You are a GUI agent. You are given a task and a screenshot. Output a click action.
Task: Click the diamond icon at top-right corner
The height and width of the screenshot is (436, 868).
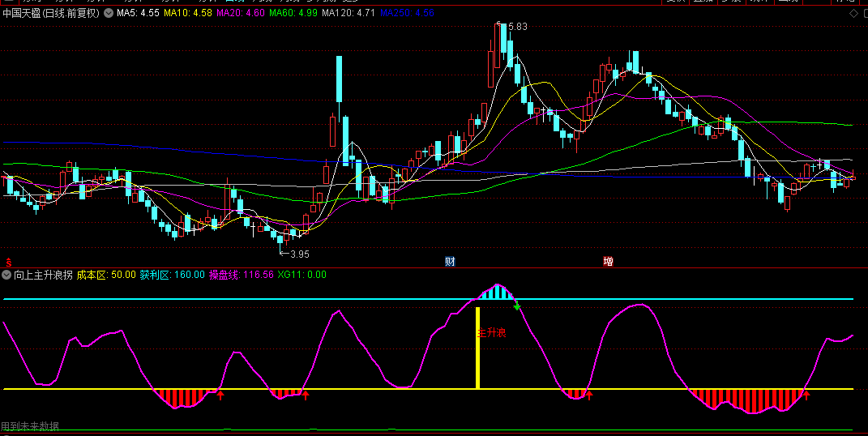click(853, 13)
